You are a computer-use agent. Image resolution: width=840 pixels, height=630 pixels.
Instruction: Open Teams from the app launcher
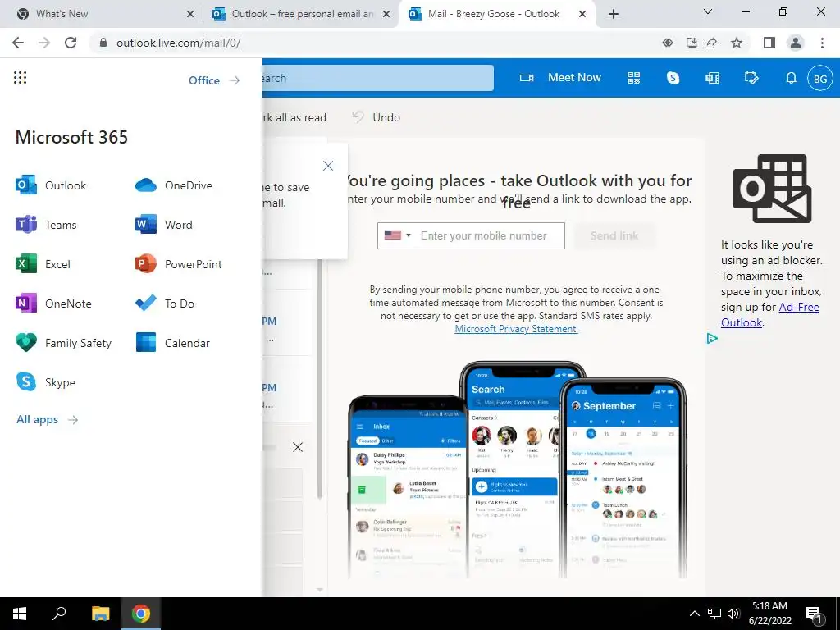(47, 225)
